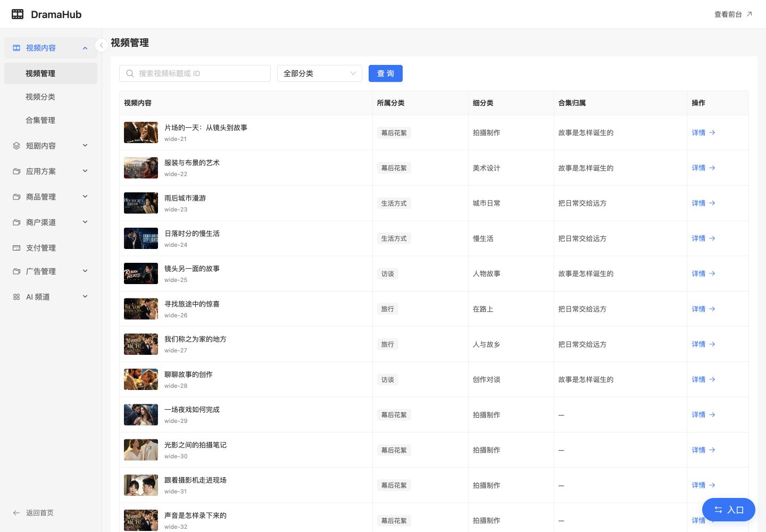Screen dimensions: 766x532
Task: Expand the AI 频道 chevron
Action: point(85,296)
